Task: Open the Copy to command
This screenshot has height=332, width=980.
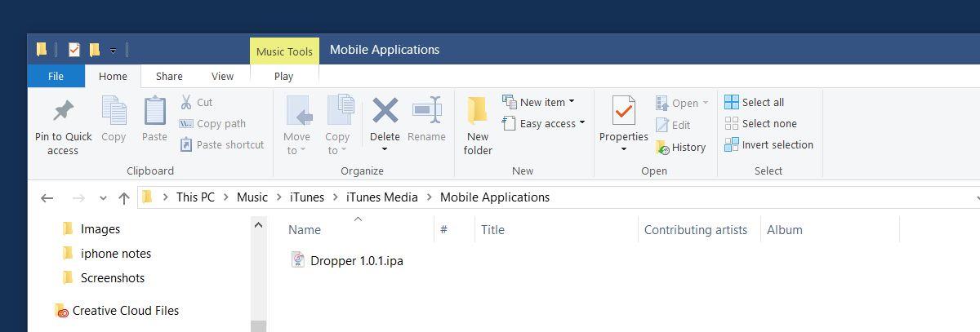Action: (x=337, y=125)
